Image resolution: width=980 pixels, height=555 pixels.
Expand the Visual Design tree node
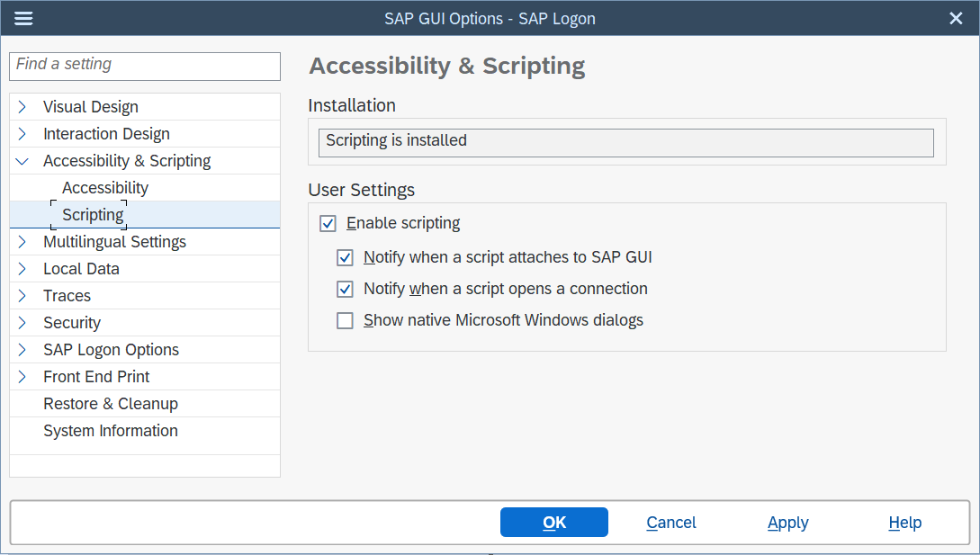click(22, 107)
